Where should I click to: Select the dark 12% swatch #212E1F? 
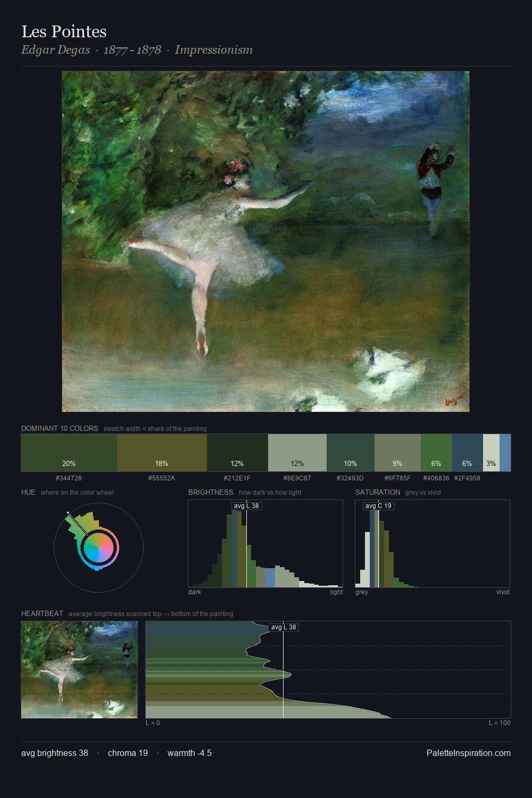(x=237, y=453)
